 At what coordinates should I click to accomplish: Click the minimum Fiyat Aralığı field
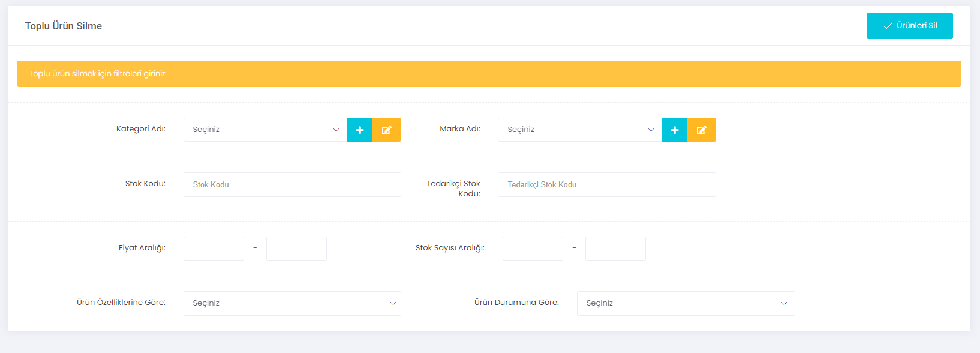(214, 249)
